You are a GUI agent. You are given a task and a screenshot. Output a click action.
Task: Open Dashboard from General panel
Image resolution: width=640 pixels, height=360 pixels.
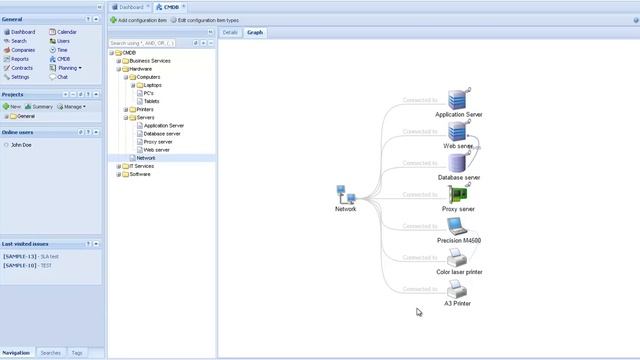pos(20,32)
